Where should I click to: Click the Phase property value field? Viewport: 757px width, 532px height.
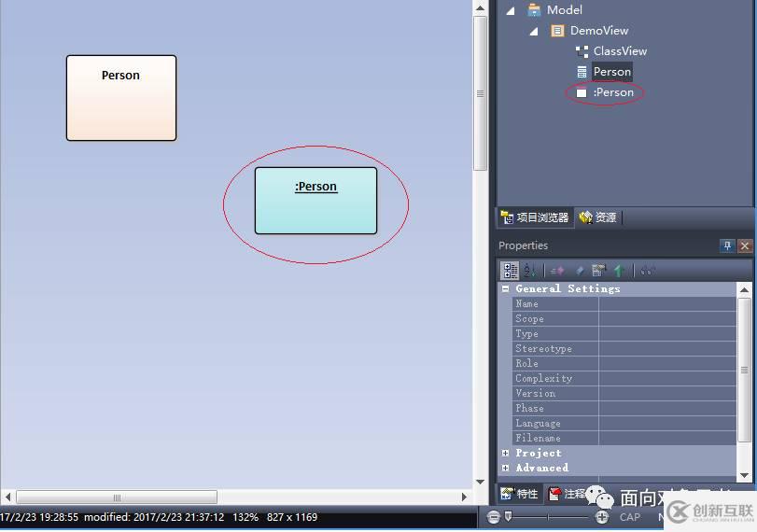(667, 409)
